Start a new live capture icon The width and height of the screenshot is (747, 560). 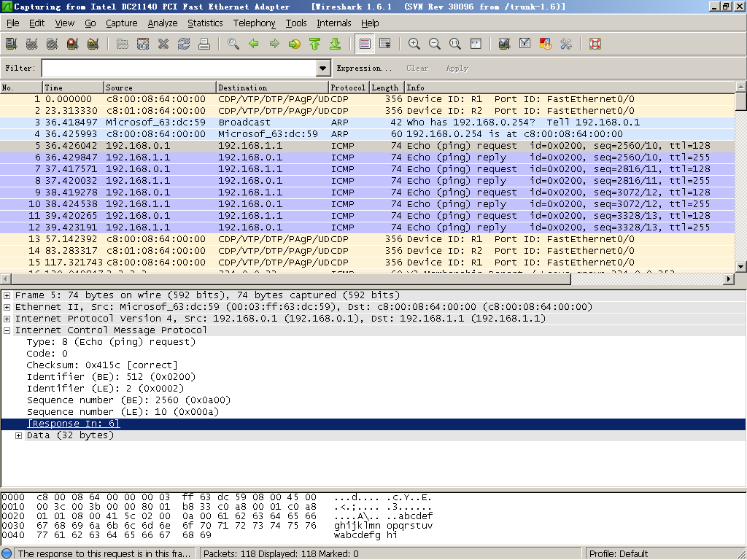coord(53,44)
